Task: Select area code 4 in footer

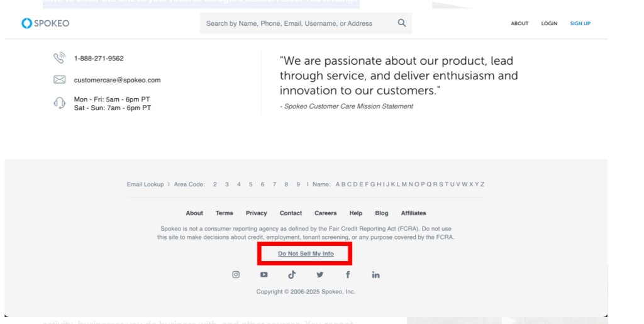Action: [238, 184]
